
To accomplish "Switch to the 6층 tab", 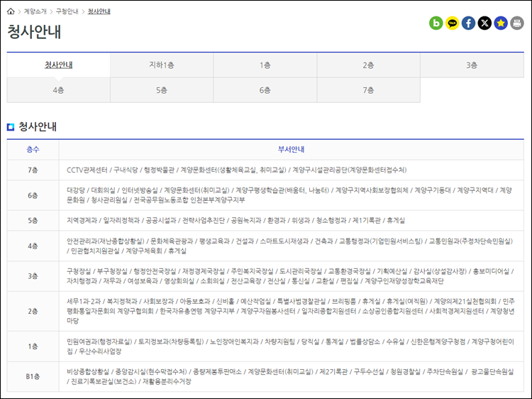I will 265,90.
